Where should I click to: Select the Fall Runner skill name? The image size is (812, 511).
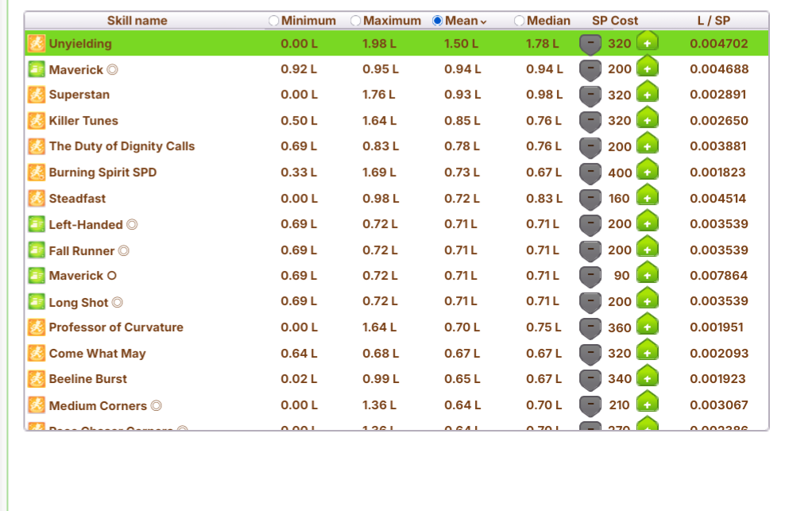[x=82, y=250]
